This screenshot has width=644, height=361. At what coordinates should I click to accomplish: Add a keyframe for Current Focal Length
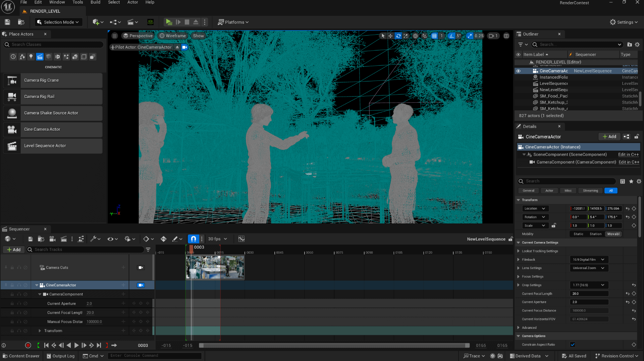(x=634, y=294)
